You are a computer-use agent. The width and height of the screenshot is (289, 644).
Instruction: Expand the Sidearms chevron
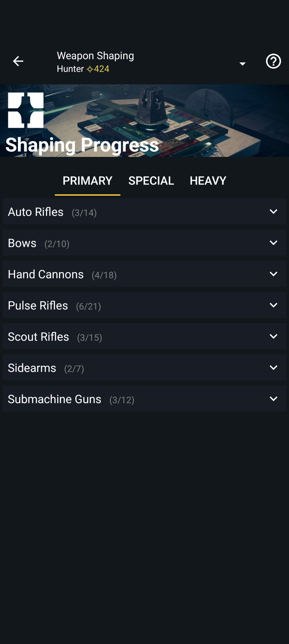tap(273, 368)
